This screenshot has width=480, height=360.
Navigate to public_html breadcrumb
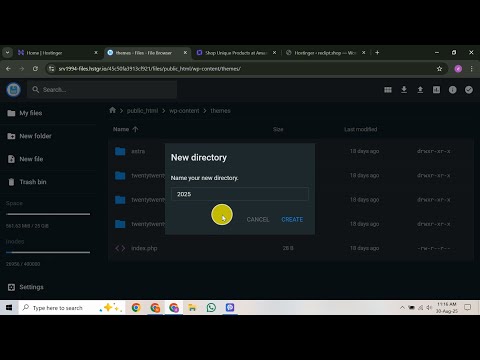(x=142, y=111)
